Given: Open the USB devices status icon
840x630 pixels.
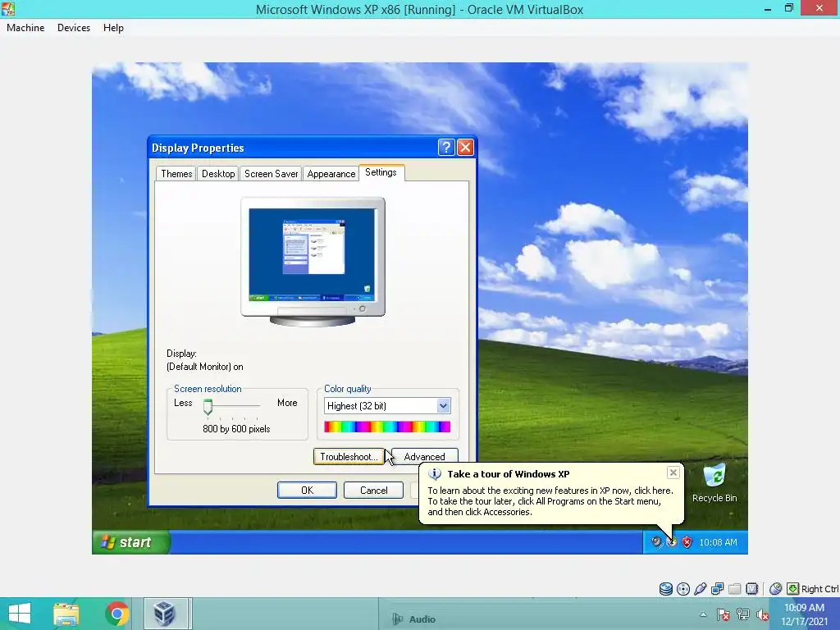Looking at the screenshot, I should [x=701, y=589].
